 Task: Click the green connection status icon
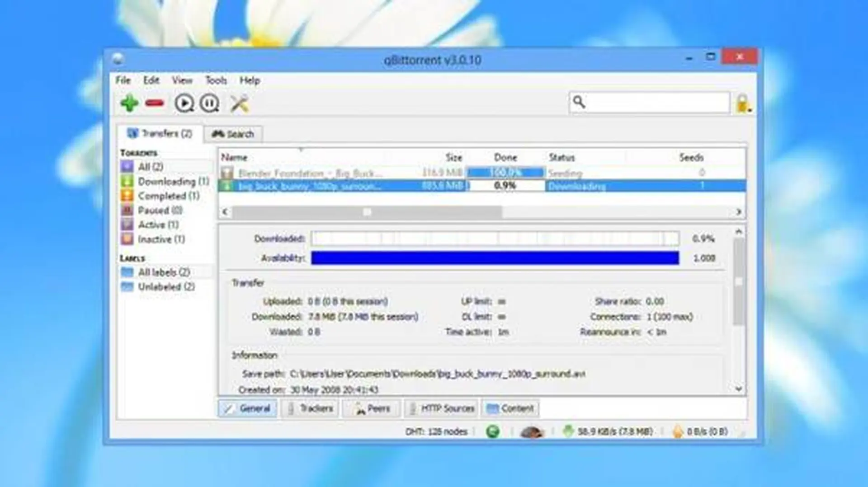point(493,432)
